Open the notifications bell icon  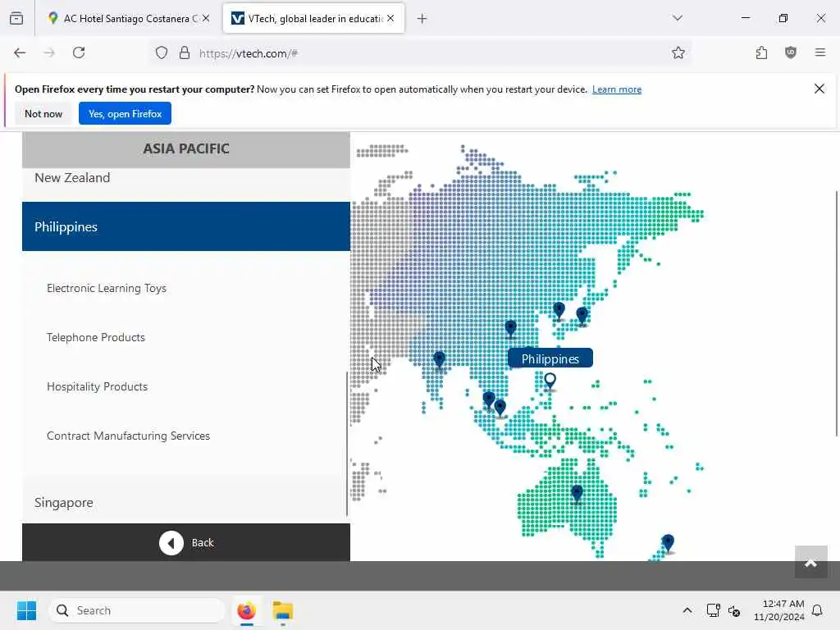[x=818, y=610]
